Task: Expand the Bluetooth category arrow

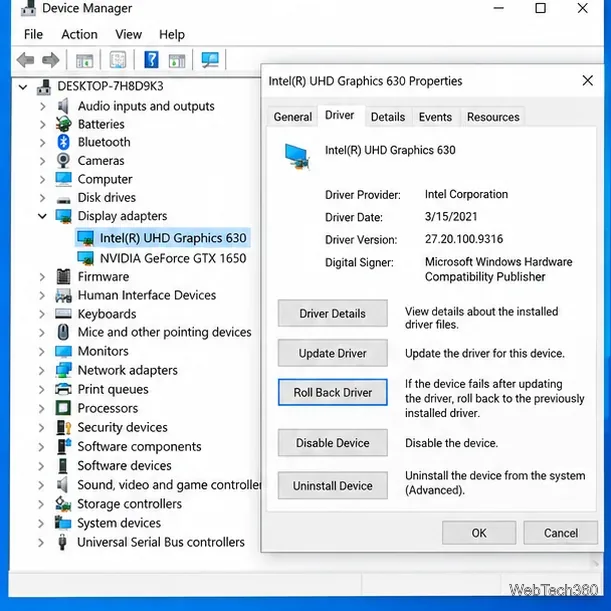Action: click(42, 142)
